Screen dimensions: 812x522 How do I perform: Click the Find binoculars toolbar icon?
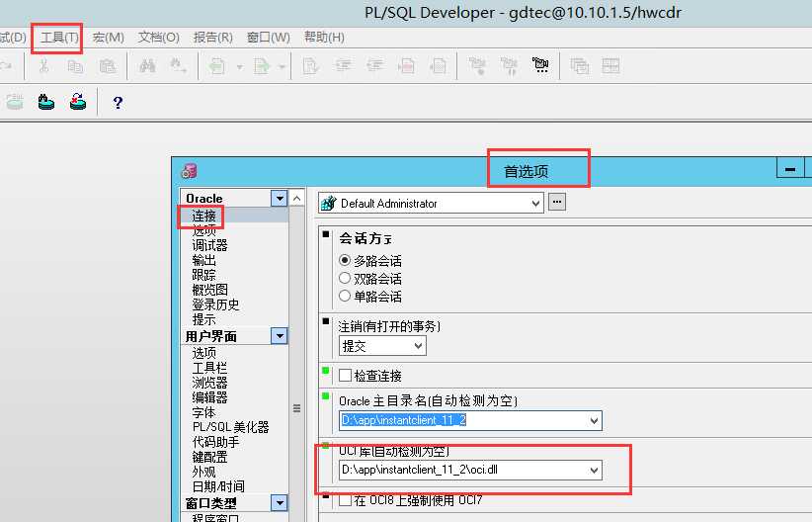147,66
